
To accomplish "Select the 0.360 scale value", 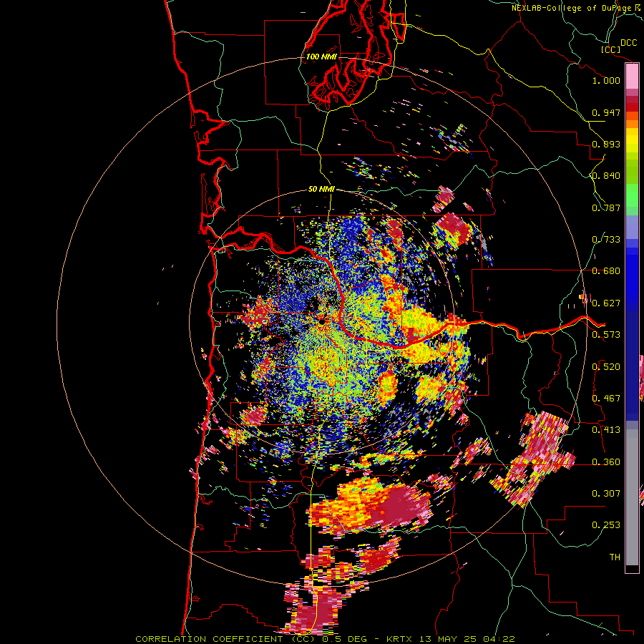I will [606, 462].
